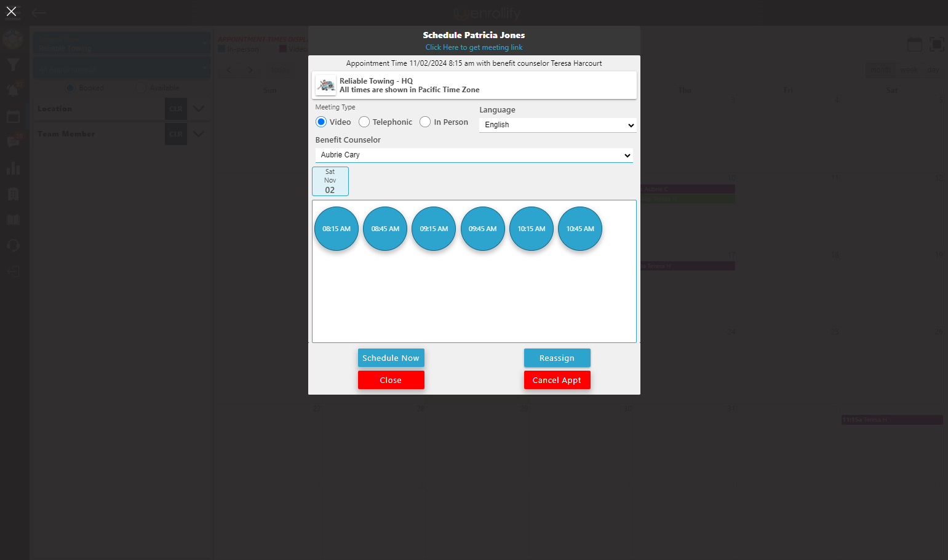Select the Available radio option
Image resolution: width=948 pixels, height=560 pixels.
click(x=140, y=88)
